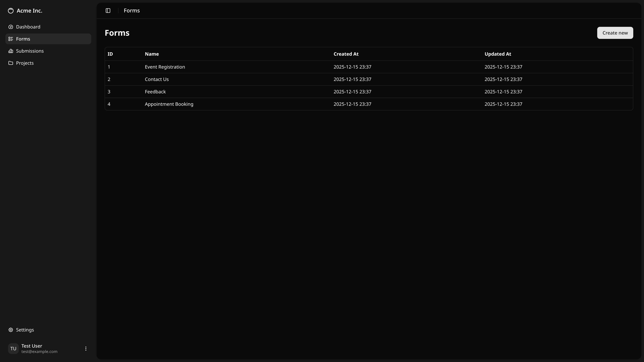
Task: Open Settings via the gear icon
Action: point(11,330)
